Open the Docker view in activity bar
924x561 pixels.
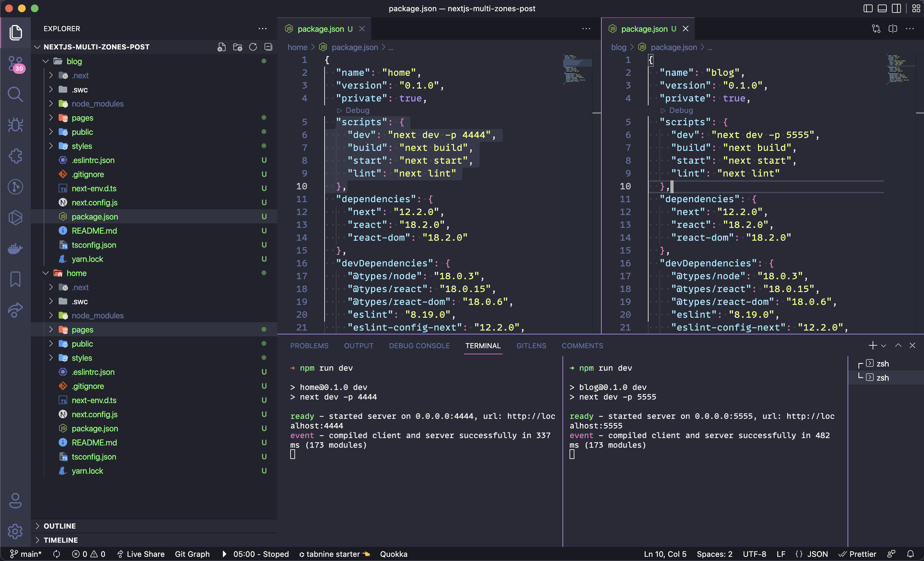[15, 248]
